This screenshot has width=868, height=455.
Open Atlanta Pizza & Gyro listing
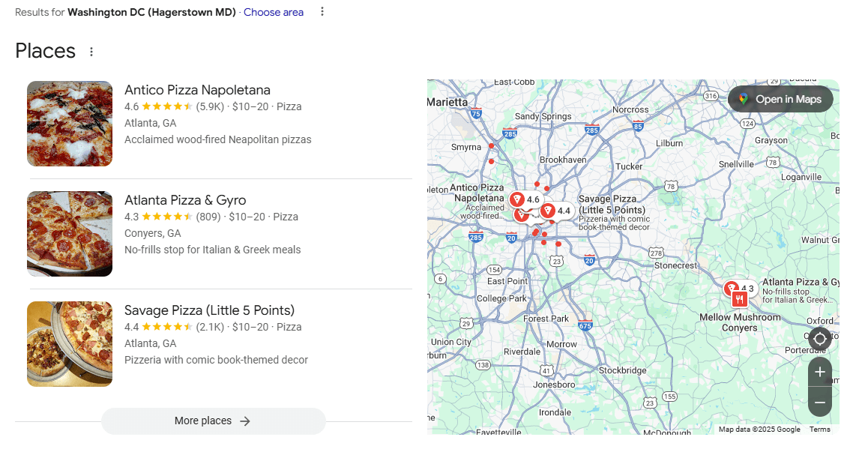(185, 200)
